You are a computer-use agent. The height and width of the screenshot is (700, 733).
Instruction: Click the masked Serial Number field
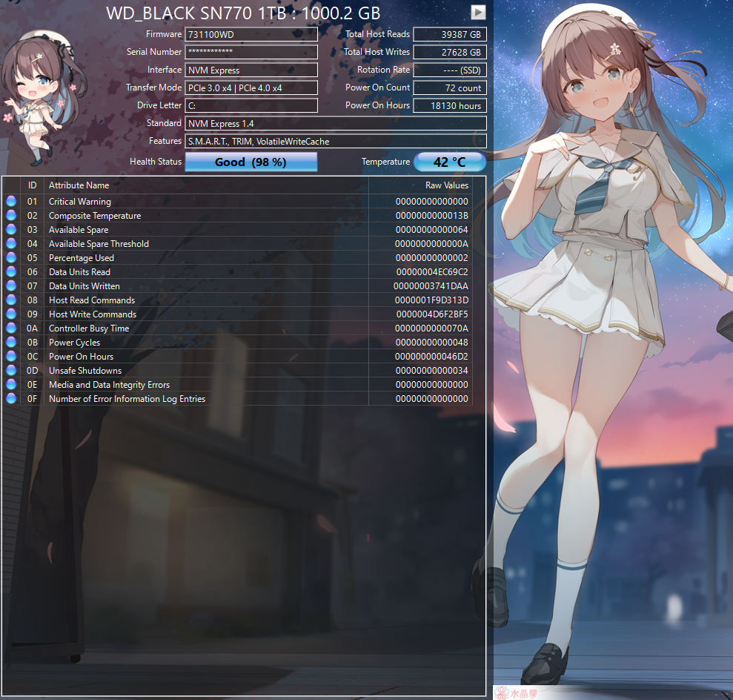click(x=251, y=52)
